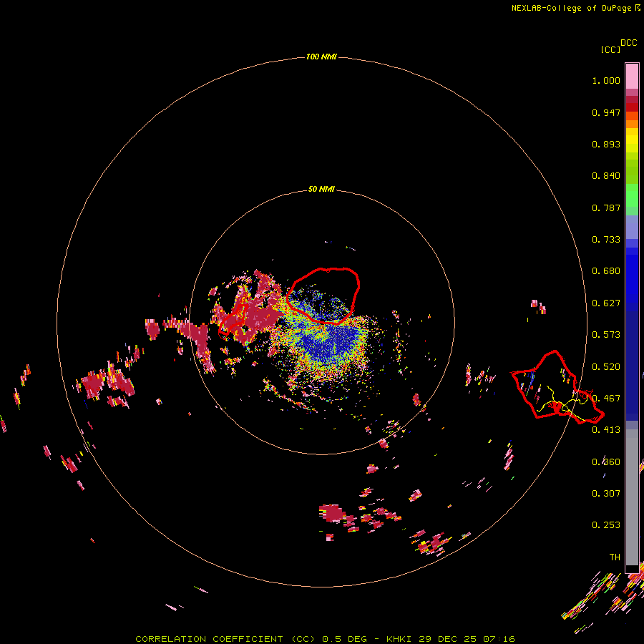644x644 pixels.
Task: Click the 1.000 scale value
Action: [606, 80]
